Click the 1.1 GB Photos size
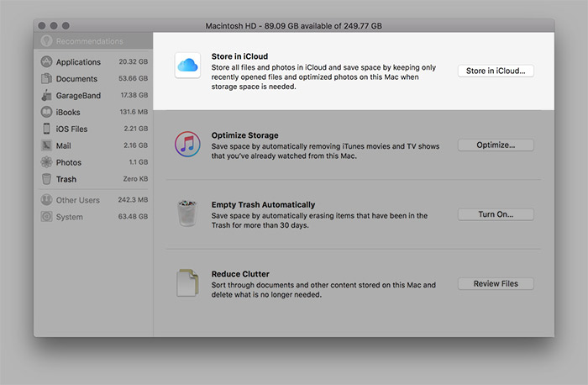The width and height of the screenshot is (588, 385). click(139, 162)
